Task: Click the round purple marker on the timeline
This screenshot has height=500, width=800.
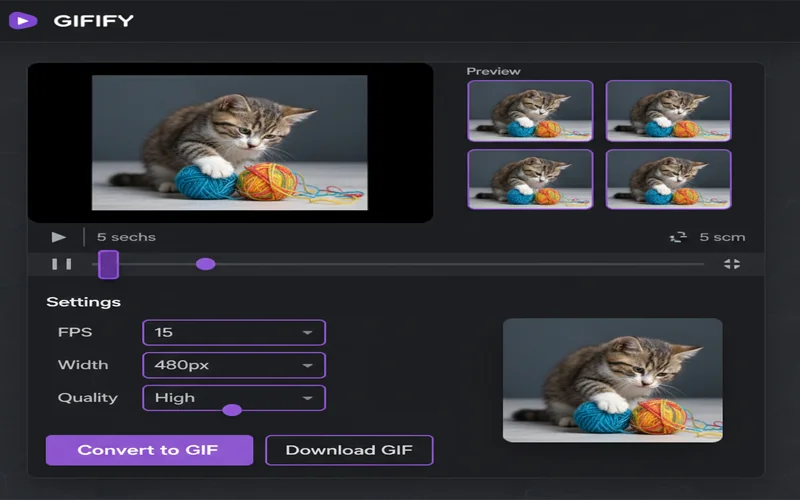Action: pos(205,264)
